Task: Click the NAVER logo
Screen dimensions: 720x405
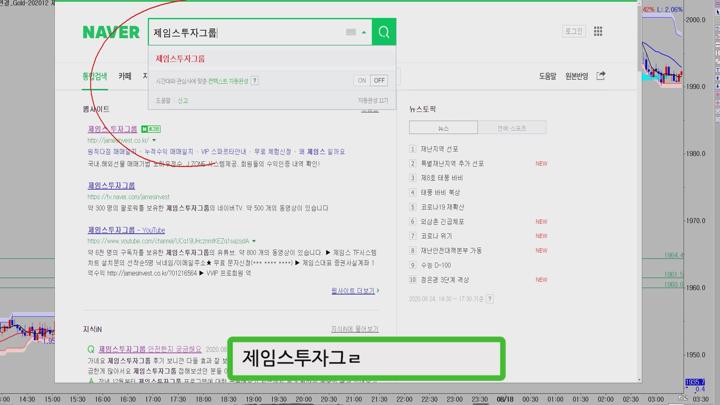Action: click(111, 32)
